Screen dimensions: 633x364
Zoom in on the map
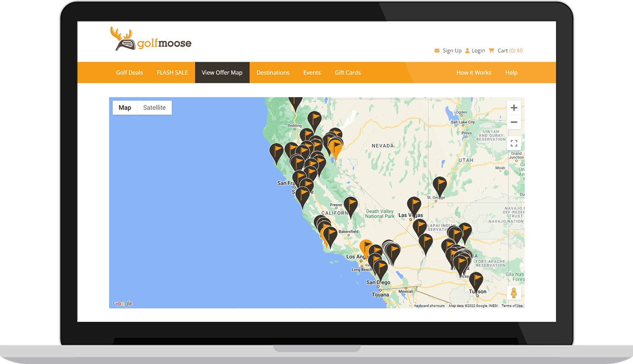(514, 108)
